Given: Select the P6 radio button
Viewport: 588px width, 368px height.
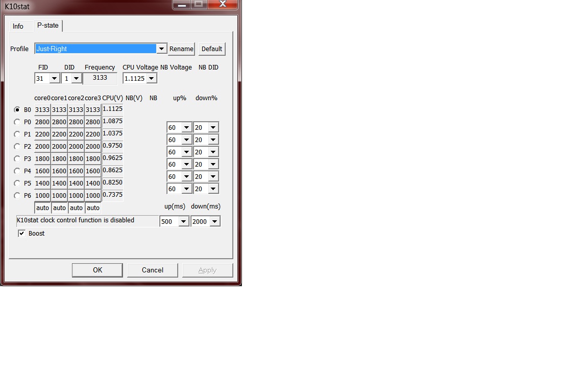Looking at the screenshot, I should 17,196.
